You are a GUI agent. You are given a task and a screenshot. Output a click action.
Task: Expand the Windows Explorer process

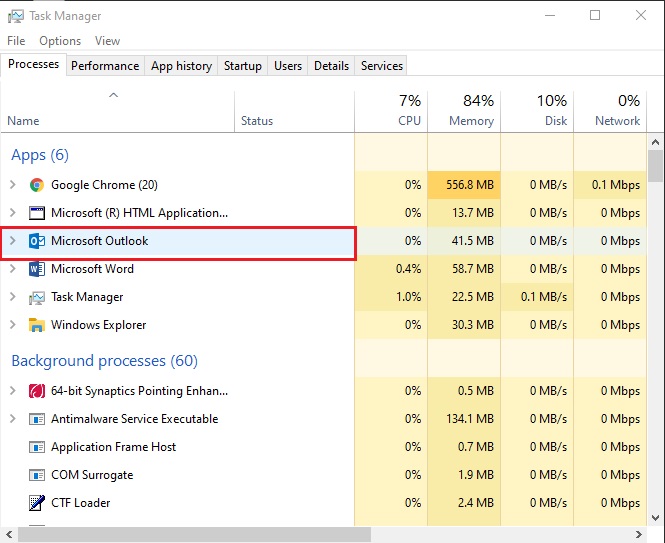[13, 325]
